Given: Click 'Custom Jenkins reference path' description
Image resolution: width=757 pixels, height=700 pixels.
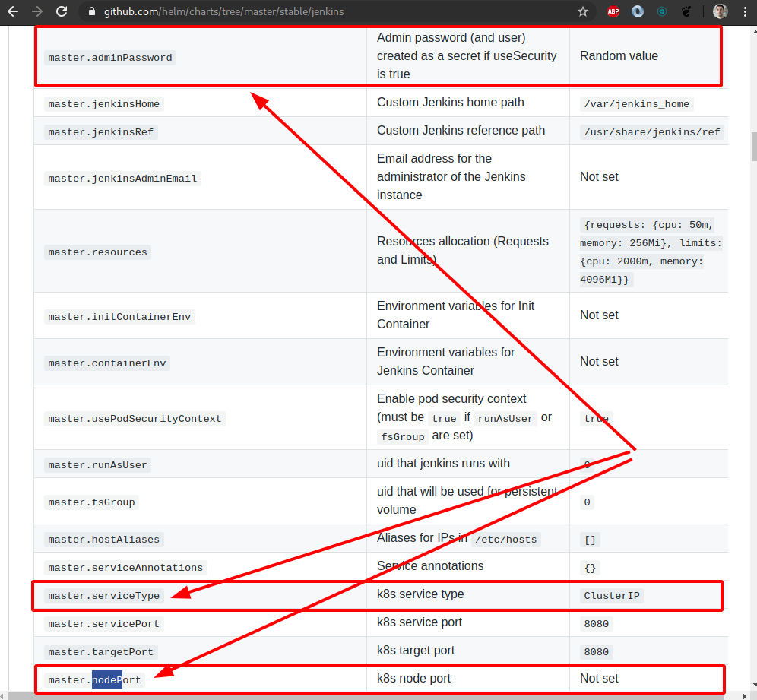Looking at the screenshot, I should point(461,130).
